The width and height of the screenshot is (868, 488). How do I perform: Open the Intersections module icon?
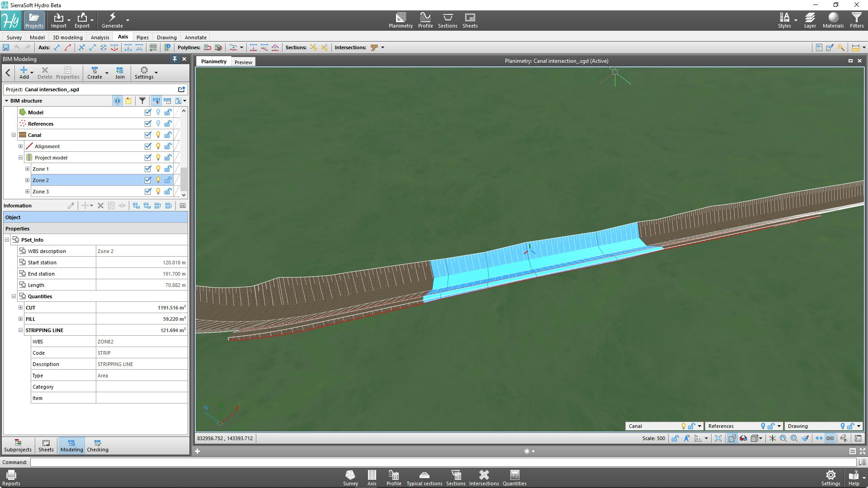point(484,475)
